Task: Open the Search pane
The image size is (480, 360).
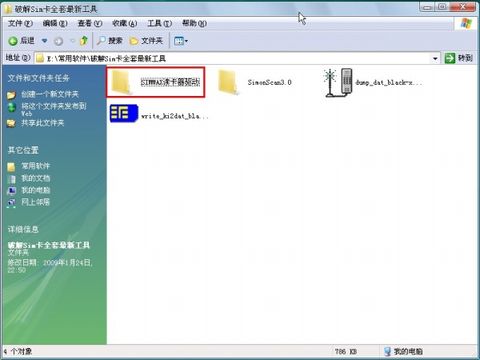Action: tap(110, 41)
